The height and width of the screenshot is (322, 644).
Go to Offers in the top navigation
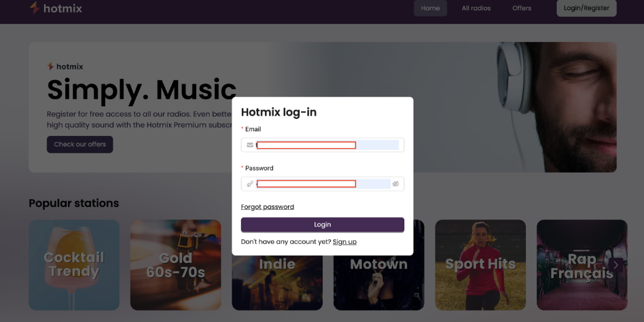pyautogui.click(x=522, y=8)
